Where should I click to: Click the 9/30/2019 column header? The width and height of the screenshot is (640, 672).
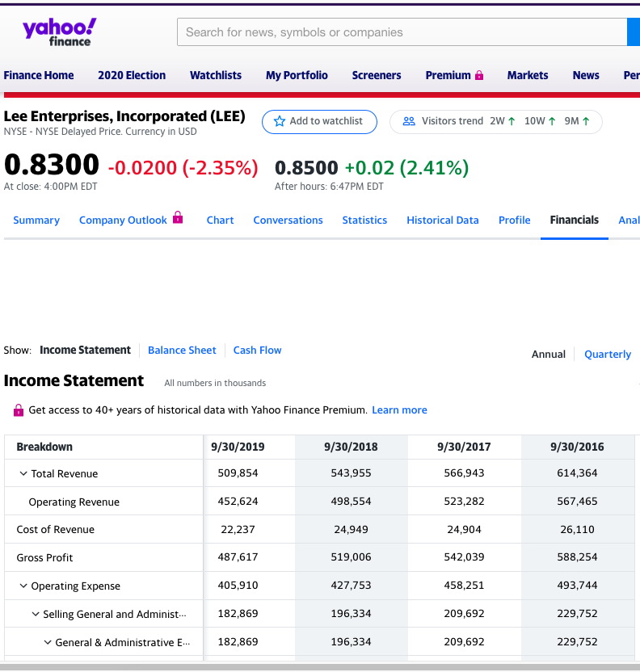(238, 447)
